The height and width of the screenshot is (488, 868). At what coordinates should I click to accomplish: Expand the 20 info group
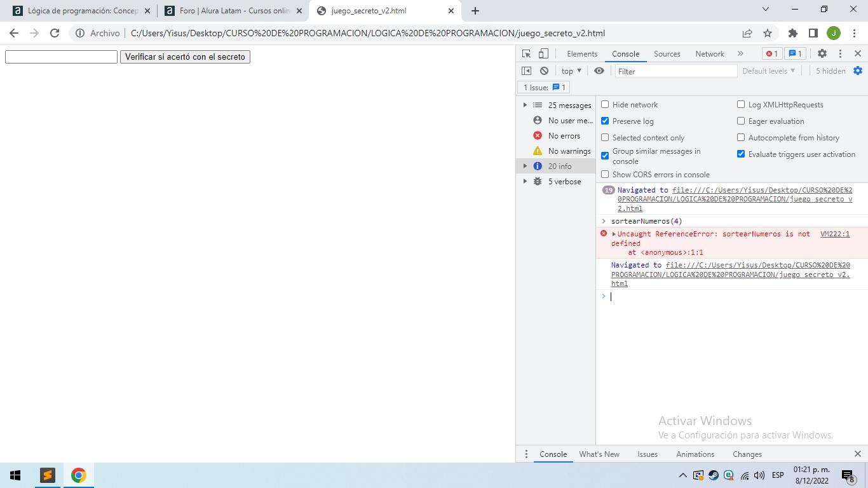point(525,166)
